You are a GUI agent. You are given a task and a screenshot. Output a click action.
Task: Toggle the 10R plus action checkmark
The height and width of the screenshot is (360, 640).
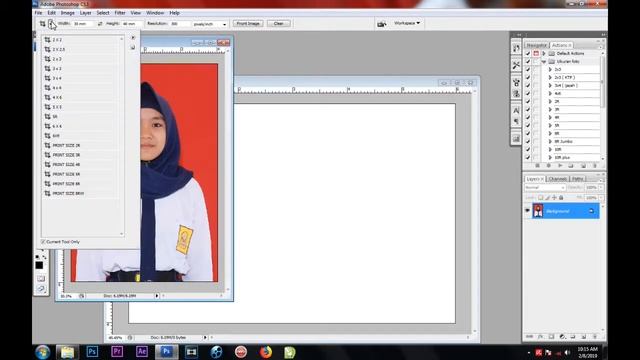[x=528, y=158]
